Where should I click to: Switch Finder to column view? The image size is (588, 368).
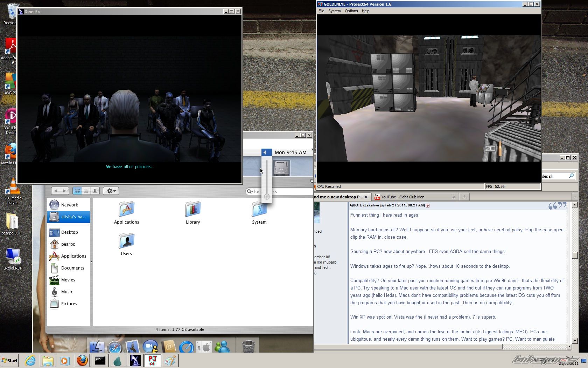(95, 191)
